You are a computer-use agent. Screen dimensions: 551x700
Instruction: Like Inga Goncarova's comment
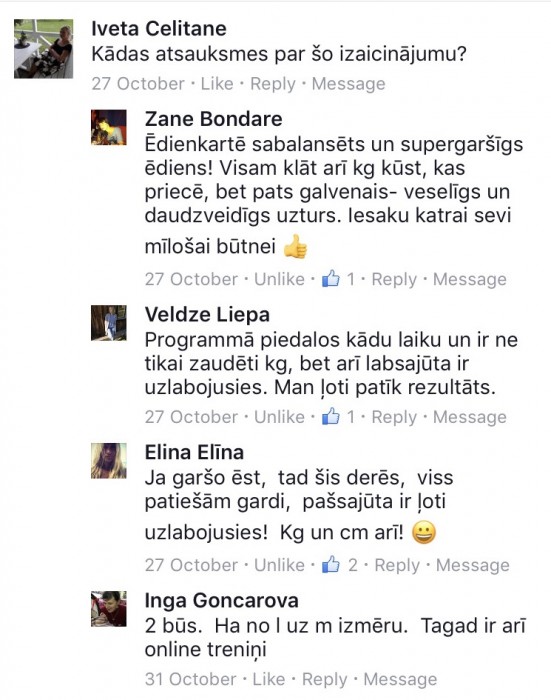(269, 679)
